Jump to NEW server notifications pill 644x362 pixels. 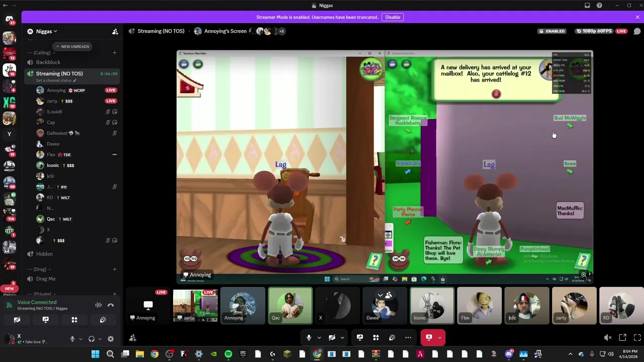[x=10, y=289]
